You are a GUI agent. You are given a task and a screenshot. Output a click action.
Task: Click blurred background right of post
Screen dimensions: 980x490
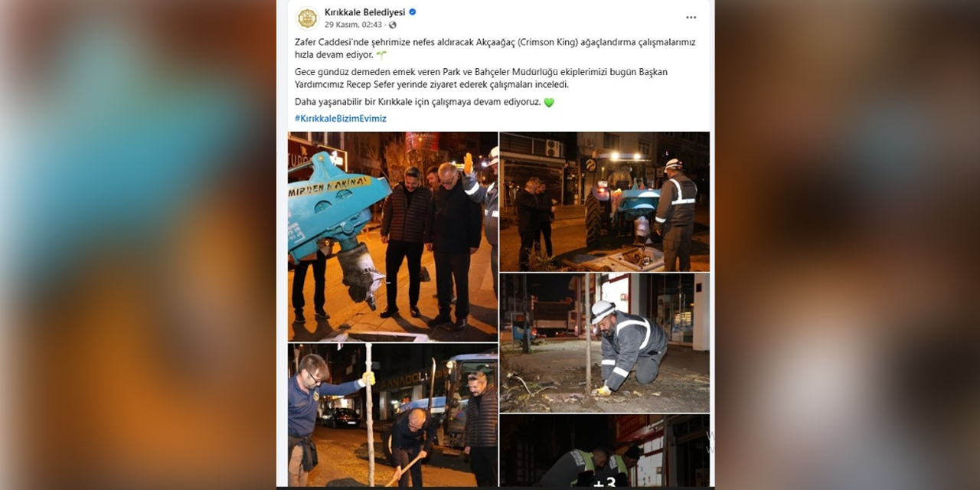[848, 245]
